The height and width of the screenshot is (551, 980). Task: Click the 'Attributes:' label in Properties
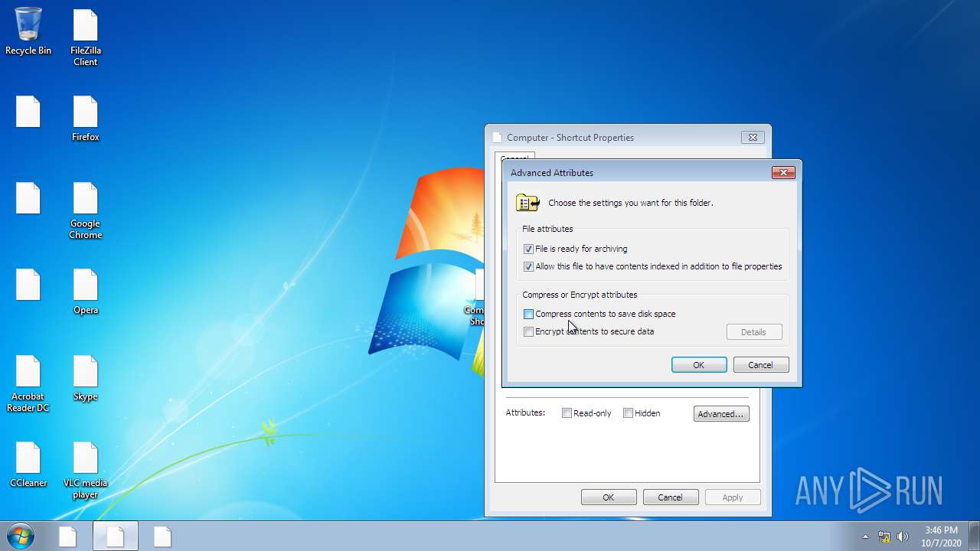[525, 412]
